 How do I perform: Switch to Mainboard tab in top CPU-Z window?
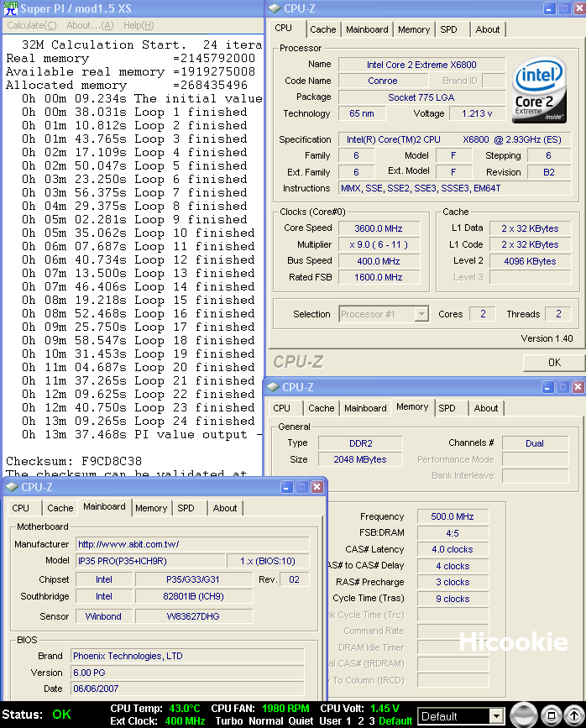[x=367, y=29]
